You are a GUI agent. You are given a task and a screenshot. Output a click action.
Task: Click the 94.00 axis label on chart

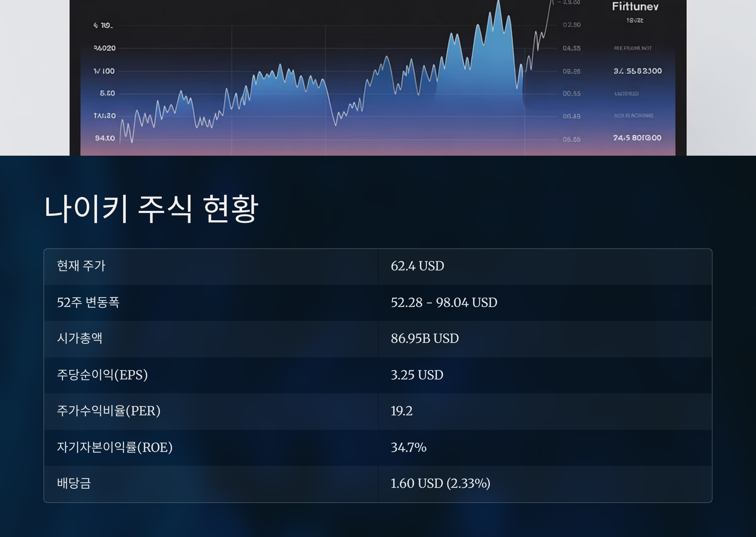pos(105,138)
